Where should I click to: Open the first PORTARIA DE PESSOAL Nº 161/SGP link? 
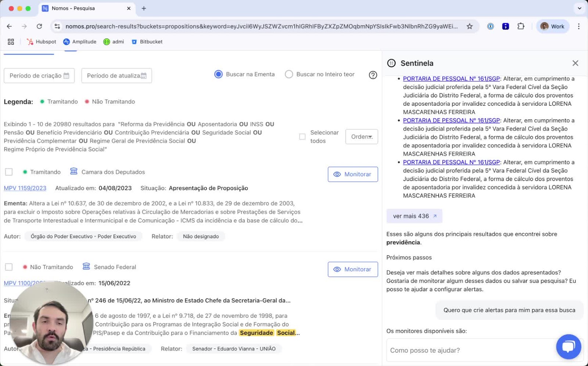451,79
